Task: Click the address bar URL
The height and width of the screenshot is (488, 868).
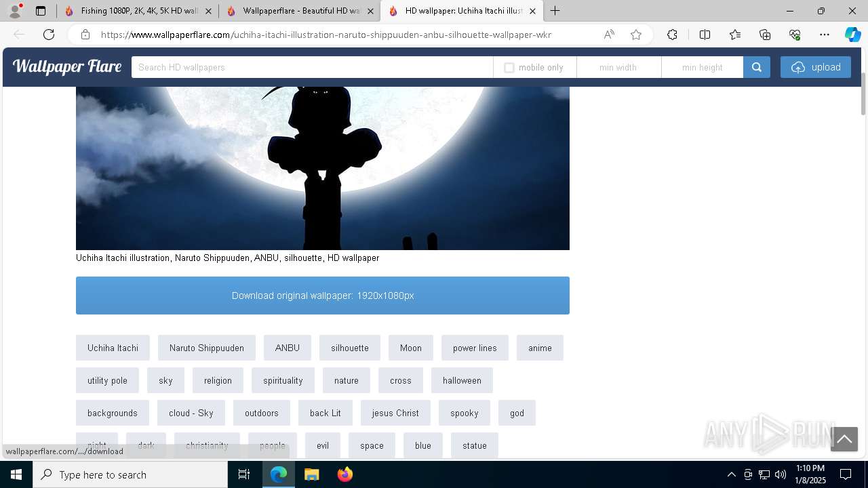Action: tap(326, 35)
